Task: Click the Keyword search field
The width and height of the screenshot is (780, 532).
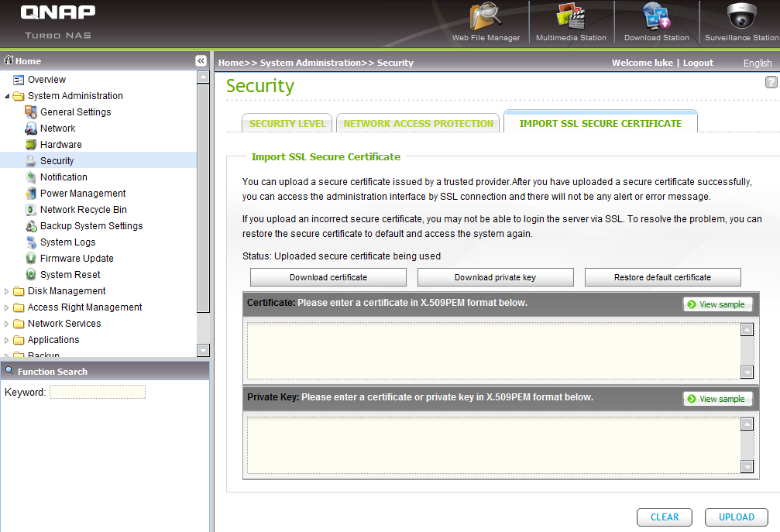Action: click(98, 393)
